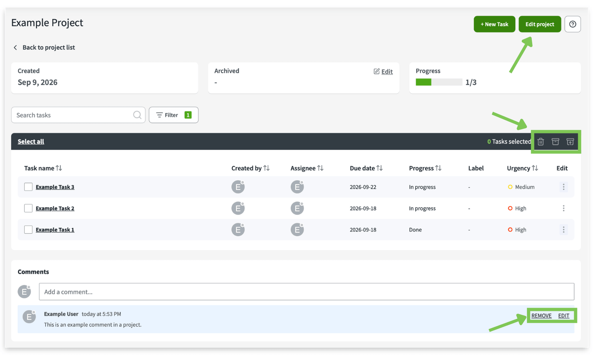This screenshot has width=598, height=364.
Task: Click the Example Project title
Action: point(47,23)
